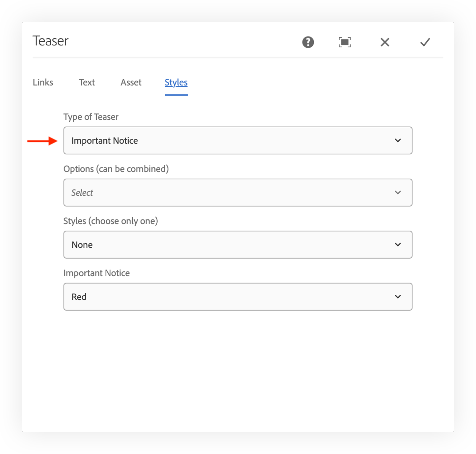This screenshot has width=476, height=454.
Task: Expand the chevron on the Options select
Action: point(398,193)
